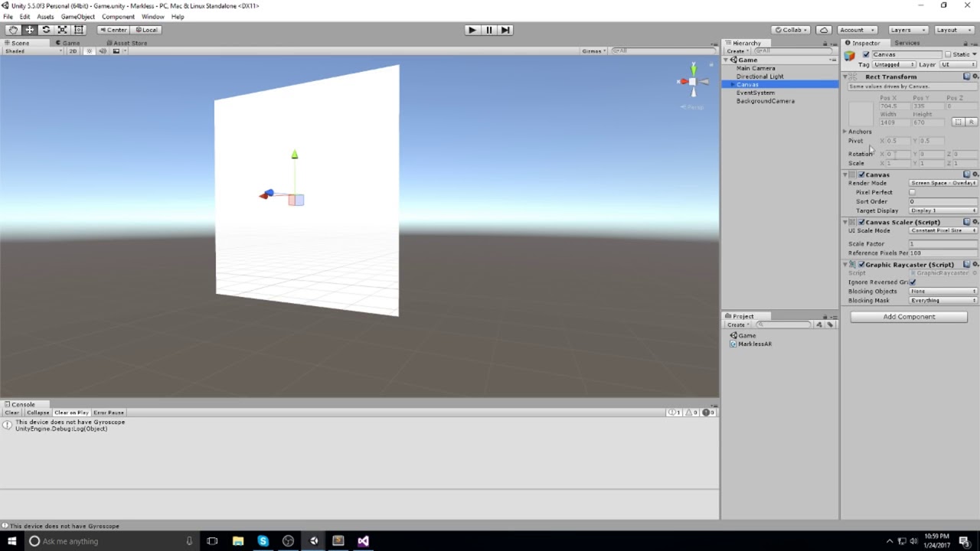
Task: Start Play mode
Action: point(472,30)
